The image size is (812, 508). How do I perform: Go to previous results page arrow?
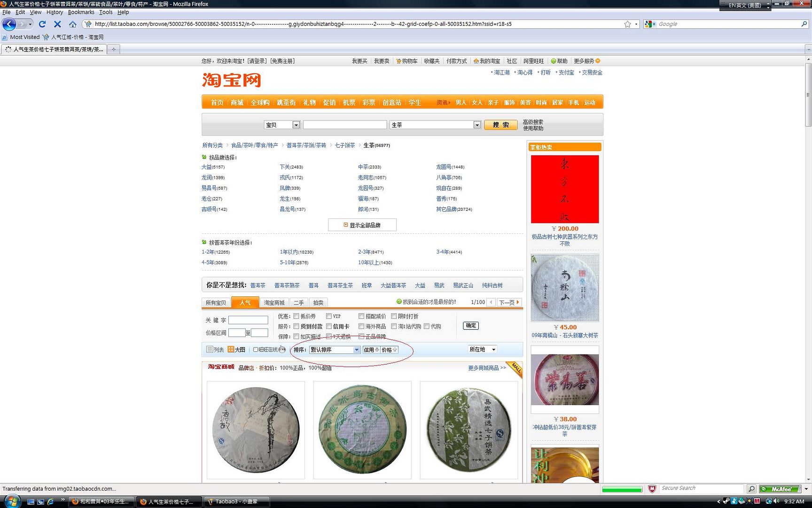pyautogui.click(x=491, y=302)
